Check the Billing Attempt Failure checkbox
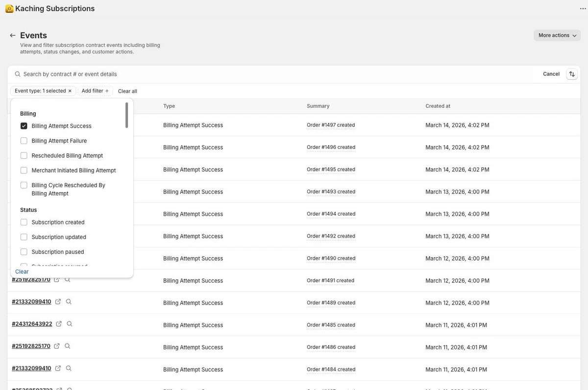Viewport: 588px width, 390px height. (24, 141)
